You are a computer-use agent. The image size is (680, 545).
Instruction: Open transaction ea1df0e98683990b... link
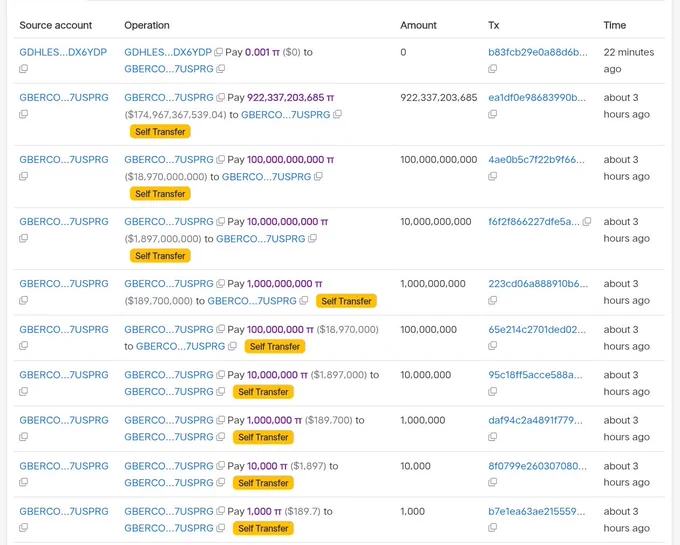(x=537, y=98)
